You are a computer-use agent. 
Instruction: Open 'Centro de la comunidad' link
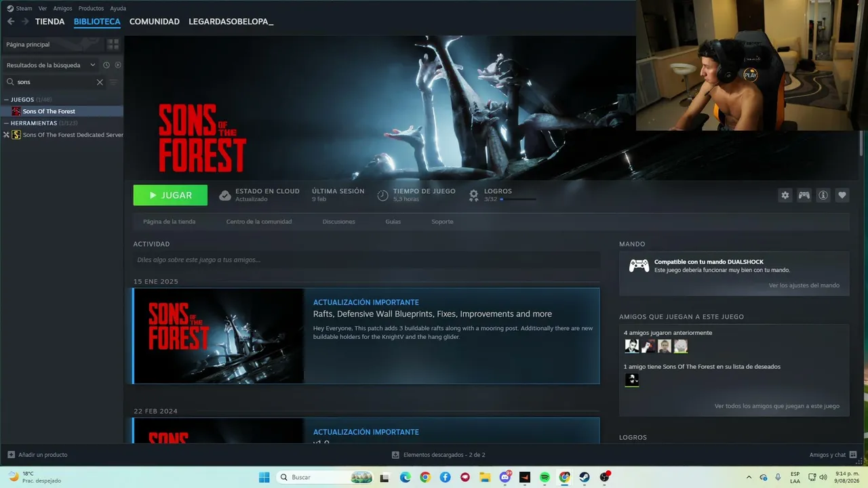[x=259, y=222]
